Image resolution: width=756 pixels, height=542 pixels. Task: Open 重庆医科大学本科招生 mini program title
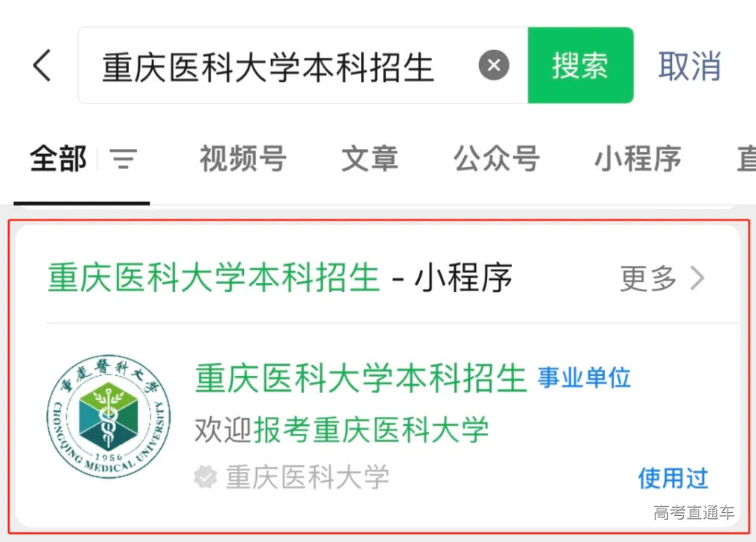360,378
